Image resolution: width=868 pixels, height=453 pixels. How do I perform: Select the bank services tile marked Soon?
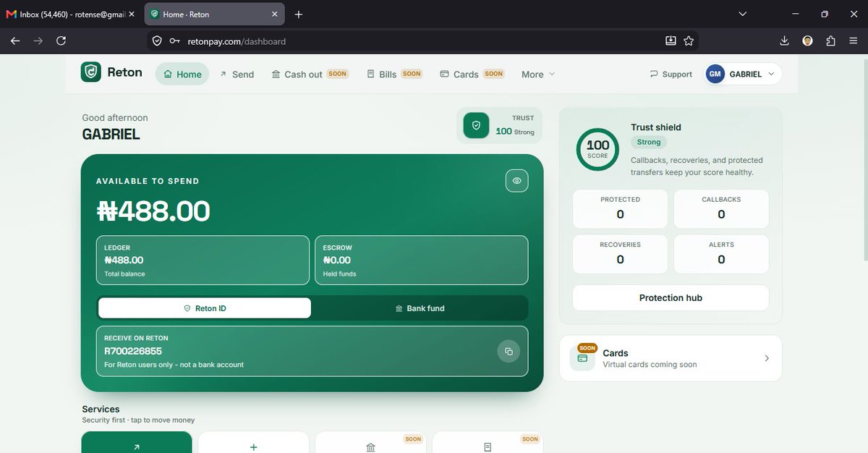pyautogui.click(x=370, y=442)
